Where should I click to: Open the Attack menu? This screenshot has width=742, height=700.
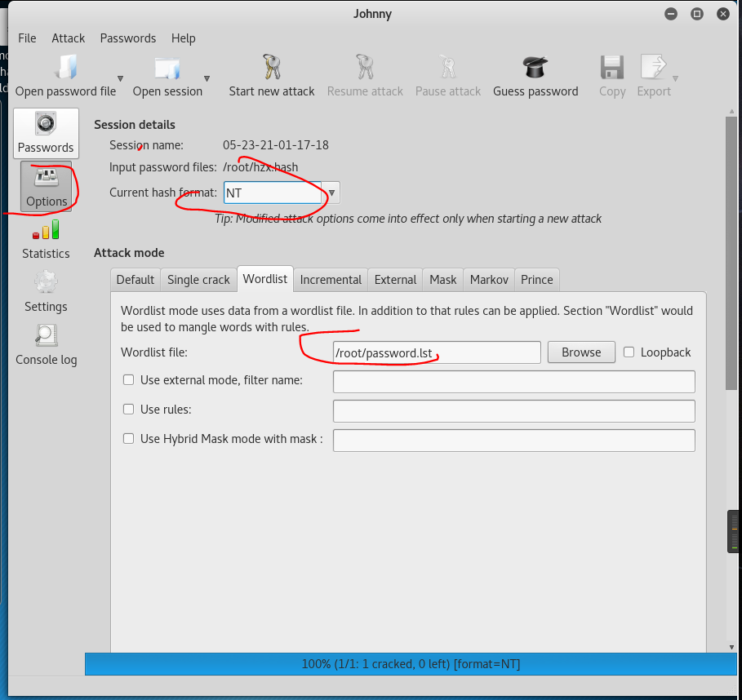tap(69, 38)
